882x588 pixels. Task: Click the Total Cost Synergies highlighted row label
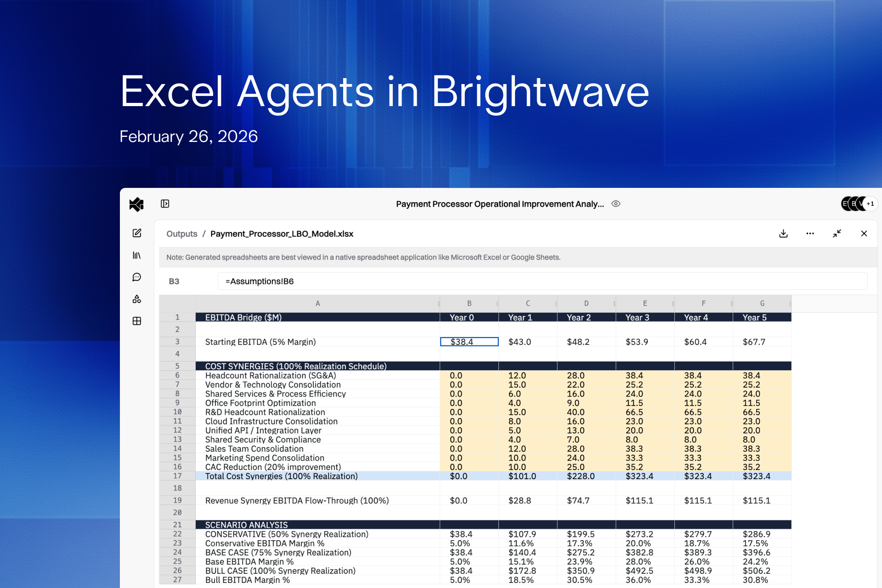point(281,476)
